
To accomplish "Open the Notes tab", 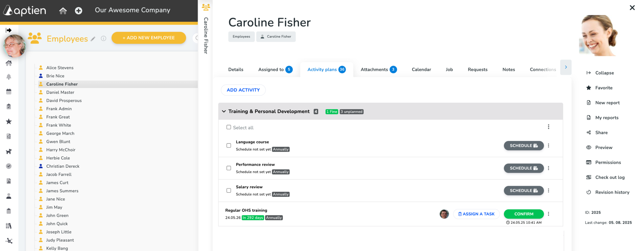I will pos(508,70).
